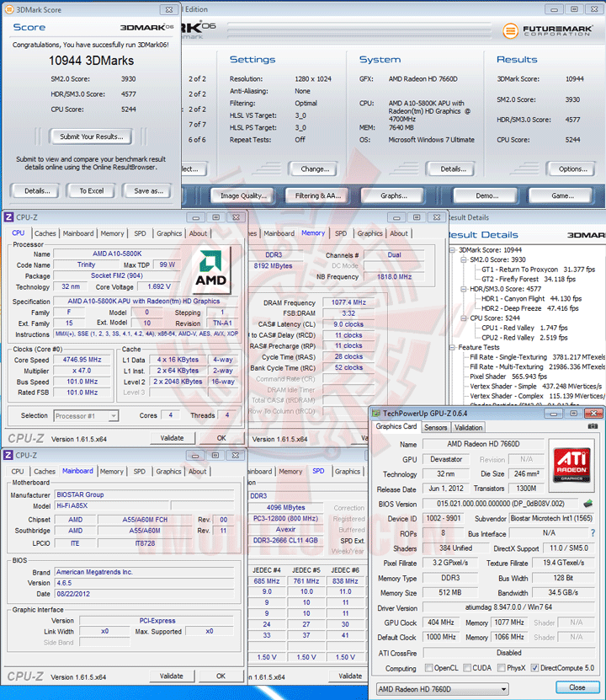This screenshot has width=606, height=700.
Task: Click the DRAM Frequency value field
Action: pos(348,302)
